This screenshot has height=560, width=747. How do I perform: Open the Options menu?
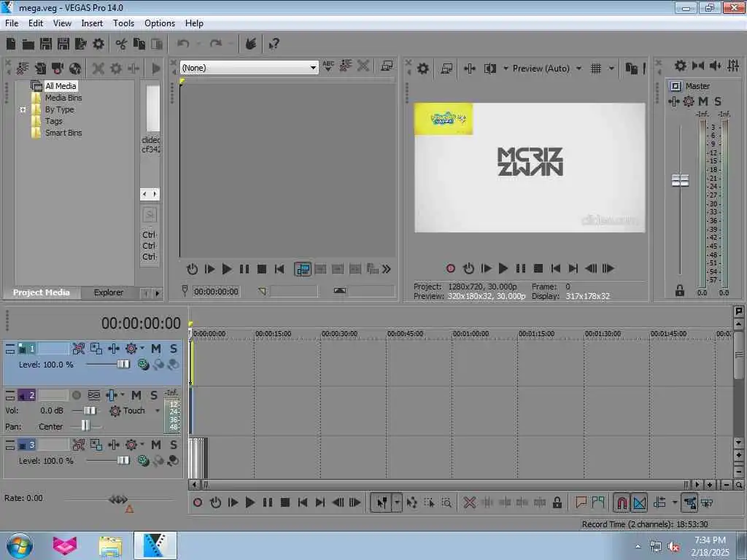click(160, 23)
